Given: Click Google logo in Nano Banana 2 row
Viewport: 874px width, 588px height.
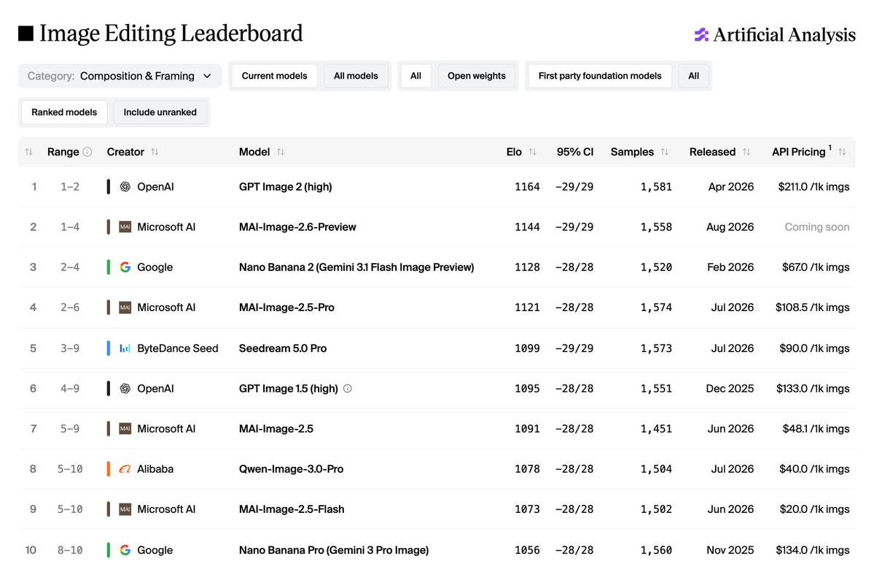Looking at the screenshot, I should (x=125, y=267).
